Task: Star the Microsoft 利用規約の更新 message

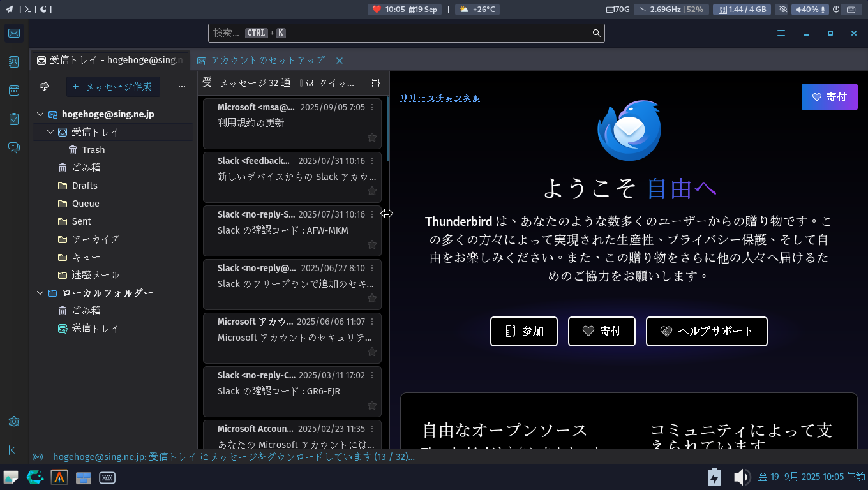Action: pyautogui.click(x=372, y=137)
